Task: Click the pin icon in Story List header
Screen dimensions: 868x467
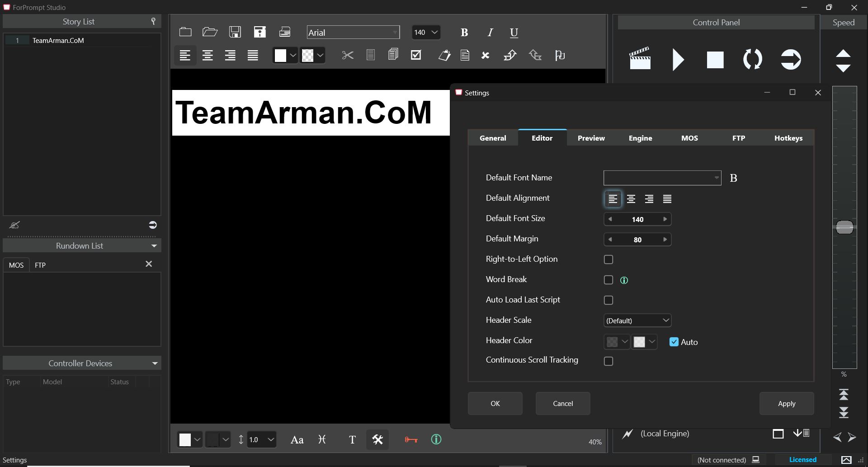Action: click(x=153, y=21)
